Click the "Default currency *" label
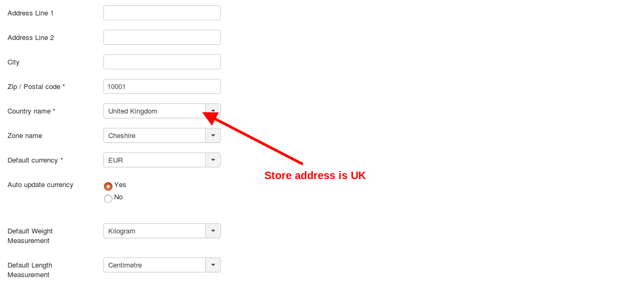The image size is (644, 283). [35, 160]
